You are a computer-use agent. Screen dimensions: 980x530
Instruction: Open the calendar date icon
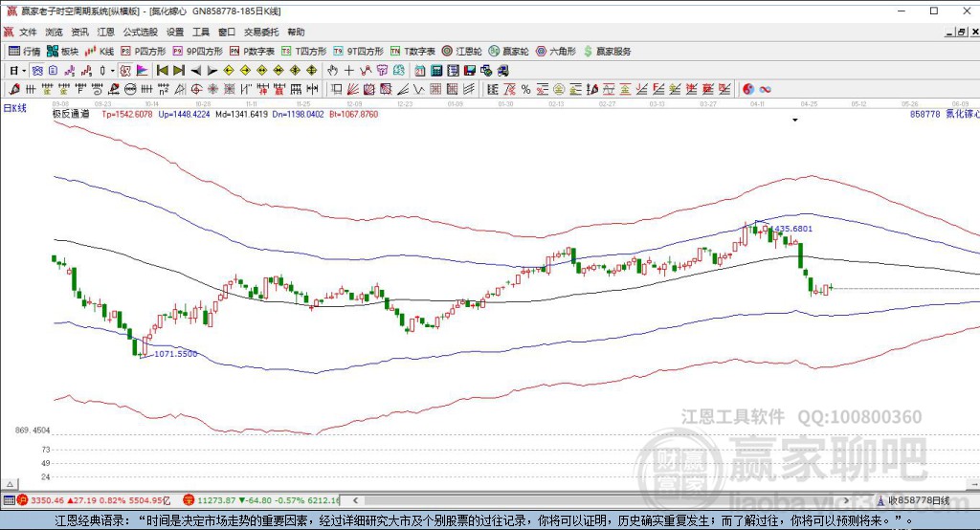pos(420,71)
